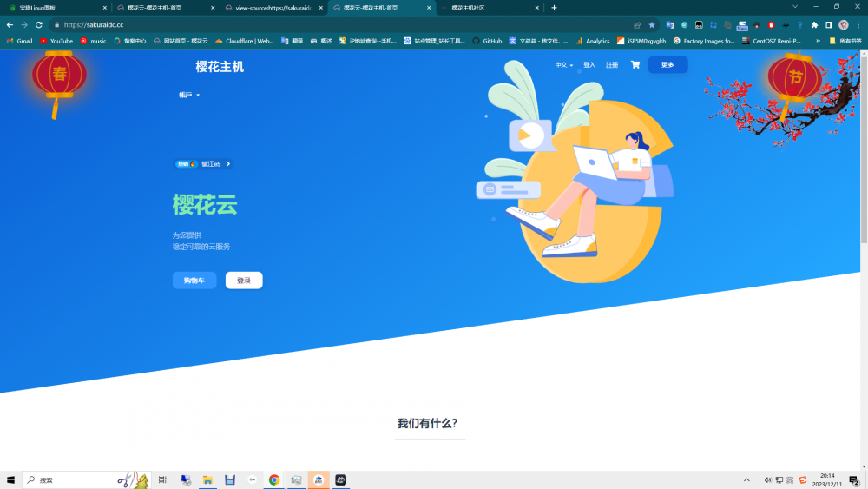Open the Chrome three-dot menu
Image resolution: width=868 pixels, height=489 pixels.
858,25
